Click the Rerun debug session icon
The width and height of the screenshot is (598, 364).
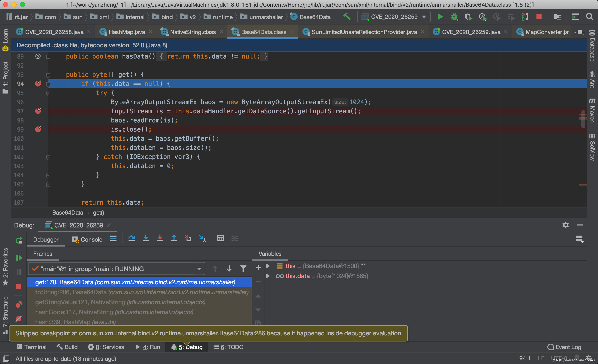[19, 240]
